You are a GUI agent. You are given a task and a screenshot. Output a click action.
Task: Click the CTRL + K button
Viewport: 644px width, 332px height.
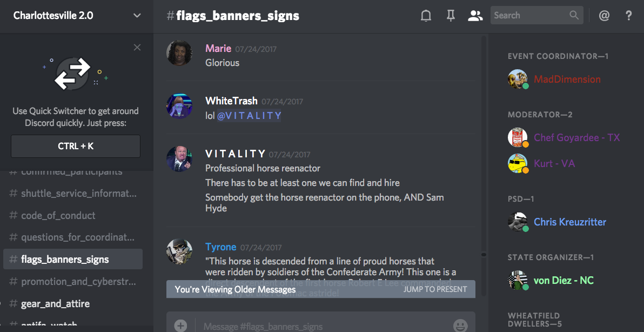coord(76,146)
